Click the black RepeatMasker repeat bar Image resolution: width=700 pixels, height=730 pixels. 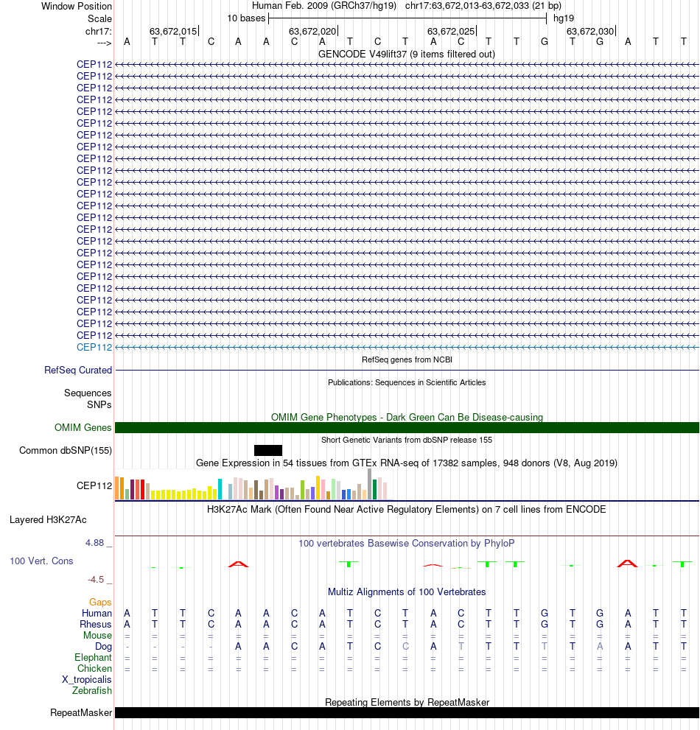pyautogui.click(x=407, y=713)
